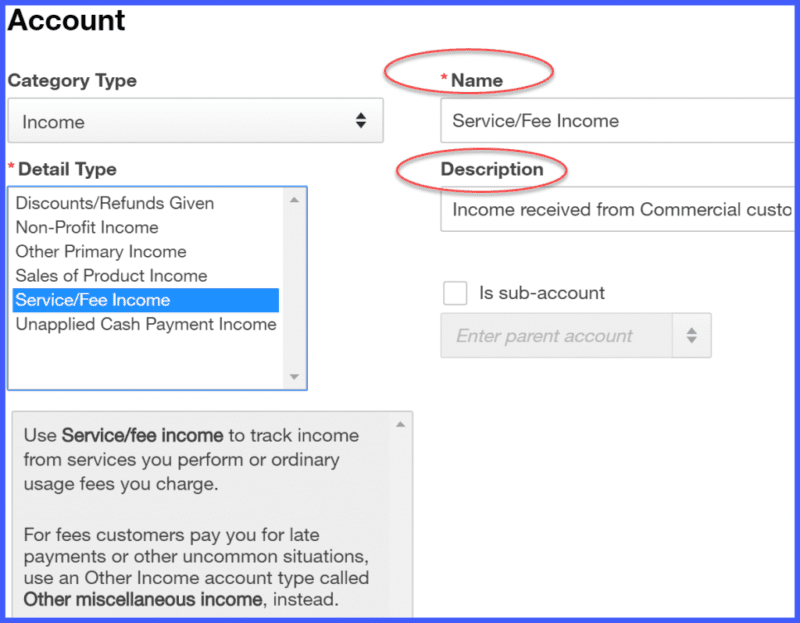Click the Service/fee income help description text

click(x=191, y=459)
